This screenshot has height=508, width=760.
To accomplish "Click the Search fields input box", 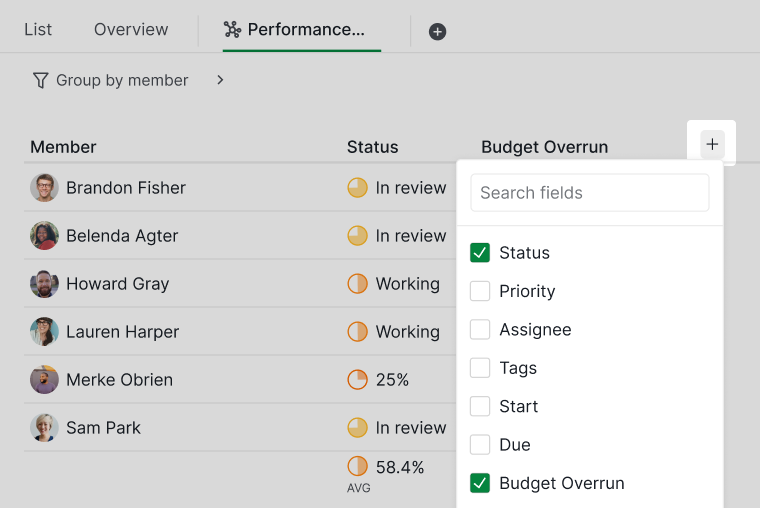I will click(590, 193).
